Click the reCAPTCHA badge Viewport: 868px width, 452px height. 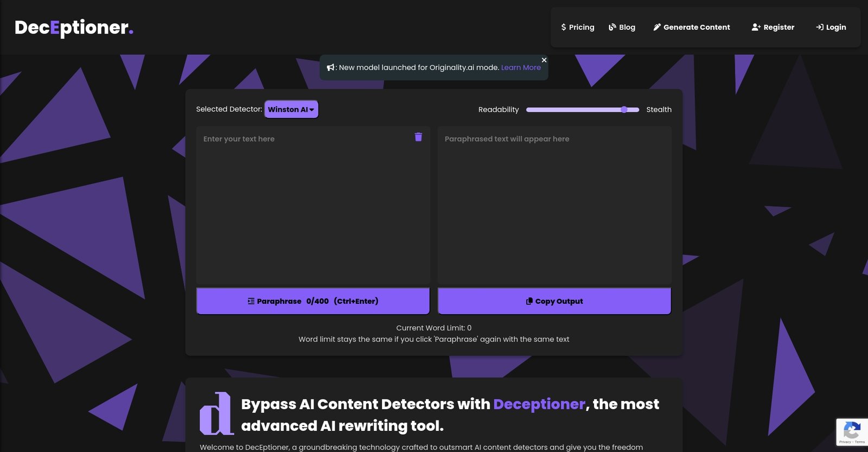852,432
